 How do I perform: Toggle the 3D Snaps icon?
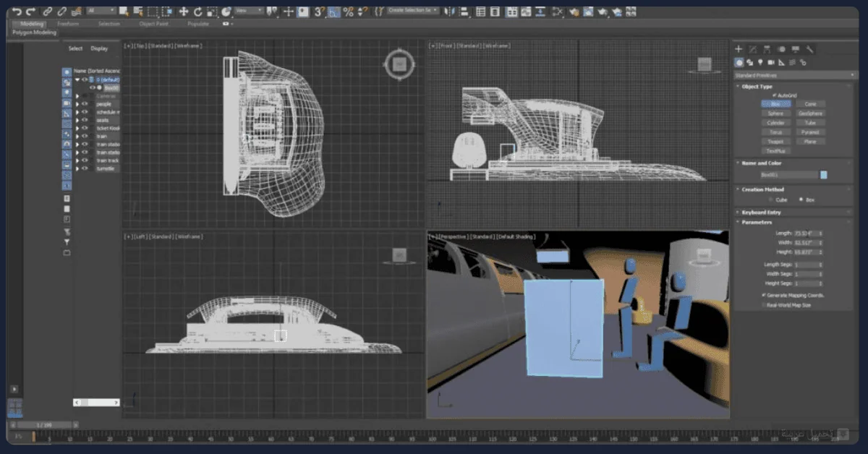click(318, 12)
